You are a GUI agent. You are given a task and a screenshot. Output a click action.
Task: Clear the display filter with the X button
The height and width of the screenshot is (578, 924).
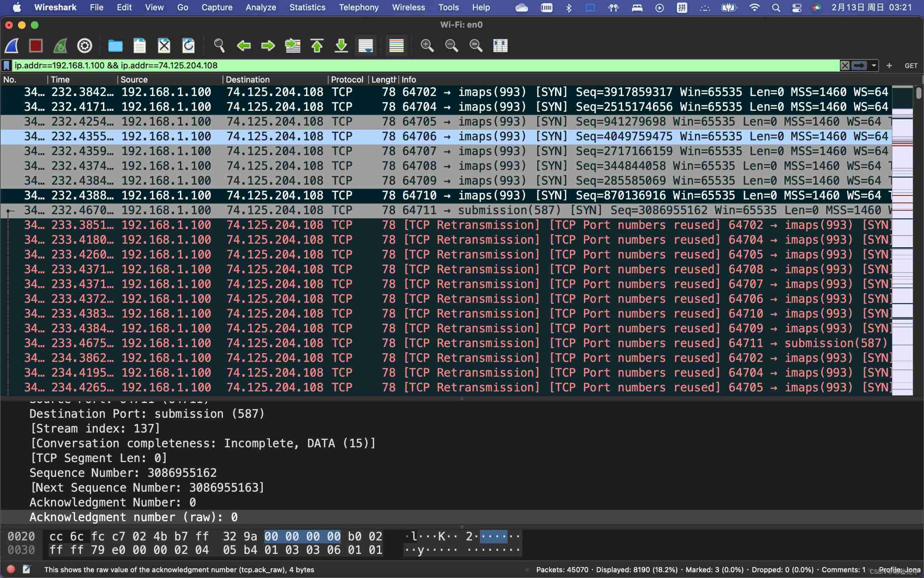pos(845,65)
